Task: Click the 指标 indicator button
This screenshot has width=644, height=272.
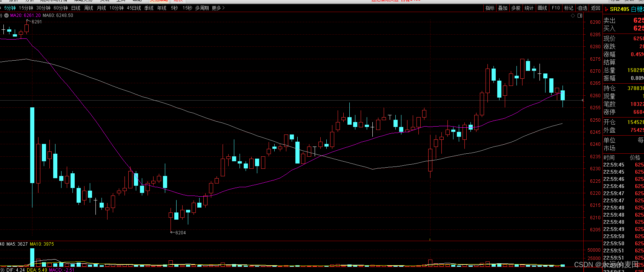Action: coord(490,8)
